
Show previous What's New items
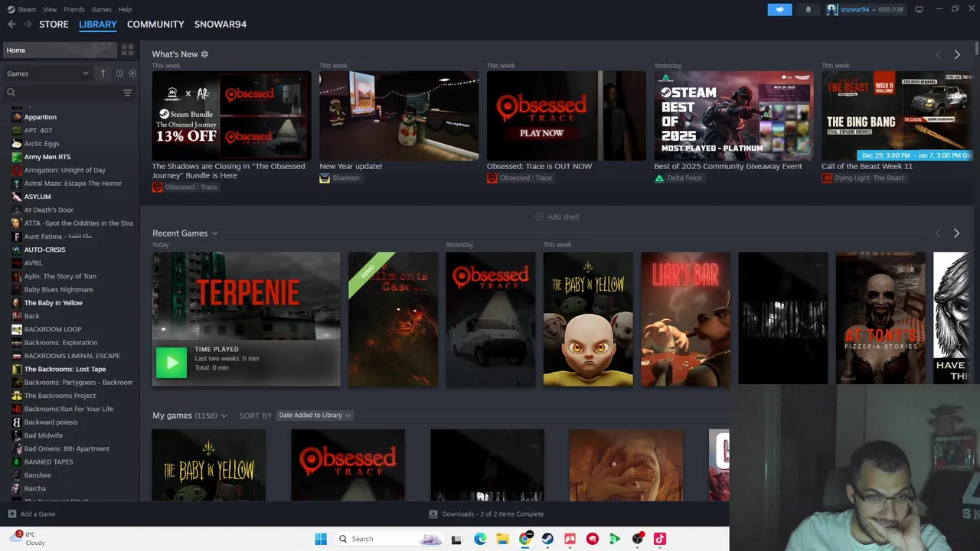938,54
